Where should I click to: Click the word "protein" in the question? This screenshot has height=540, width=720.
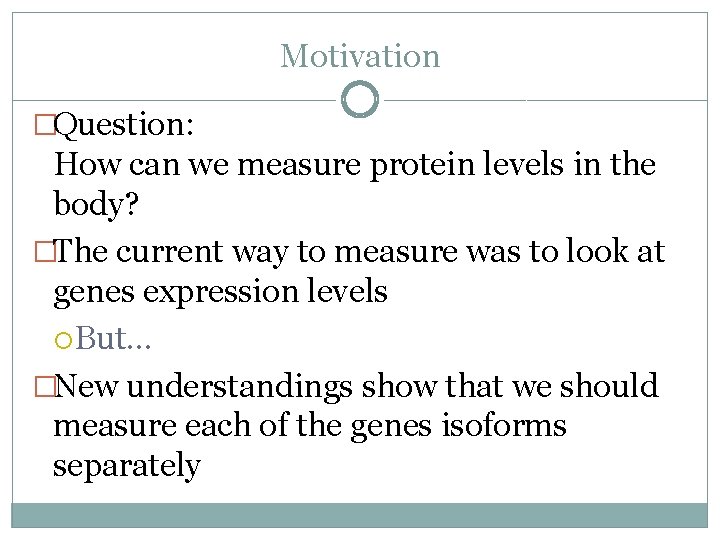[x=422, y=165]
